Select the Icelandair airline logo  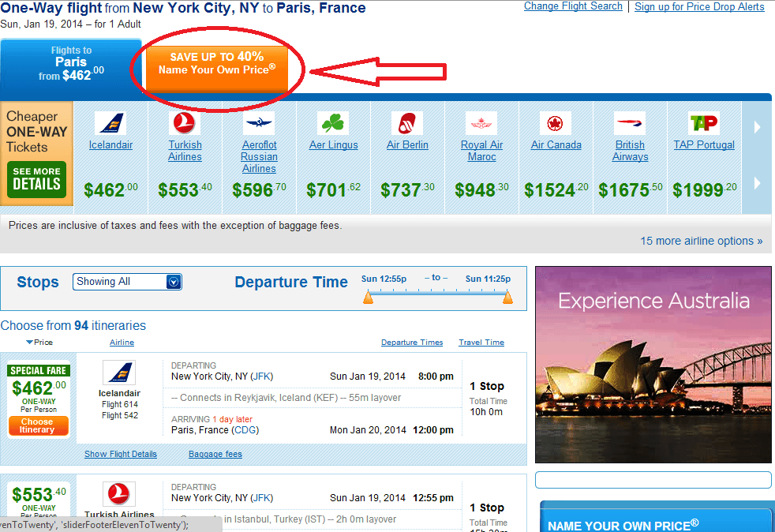click(x=110, y=124)
